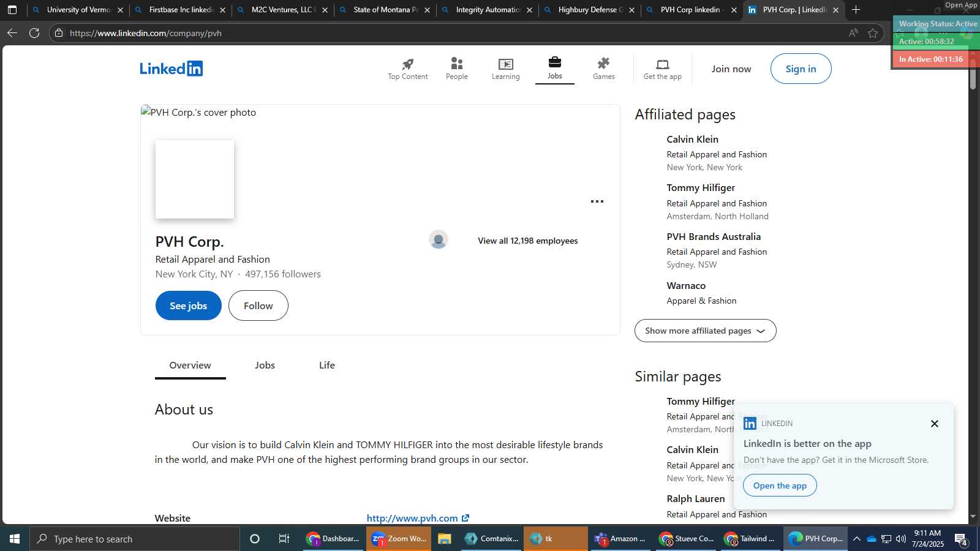Viewport: 980px width, 551px height.
Task: Open Calvin Klein under Affiliated pages
Action: tap(692, 140)
